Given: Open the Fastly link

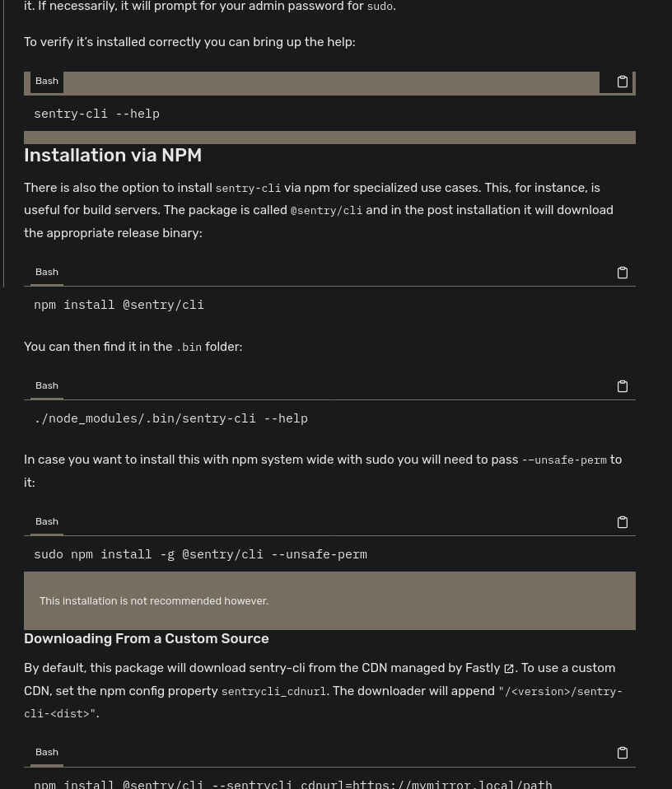Looking at the screenshot, I should click(x=483, y=668).
